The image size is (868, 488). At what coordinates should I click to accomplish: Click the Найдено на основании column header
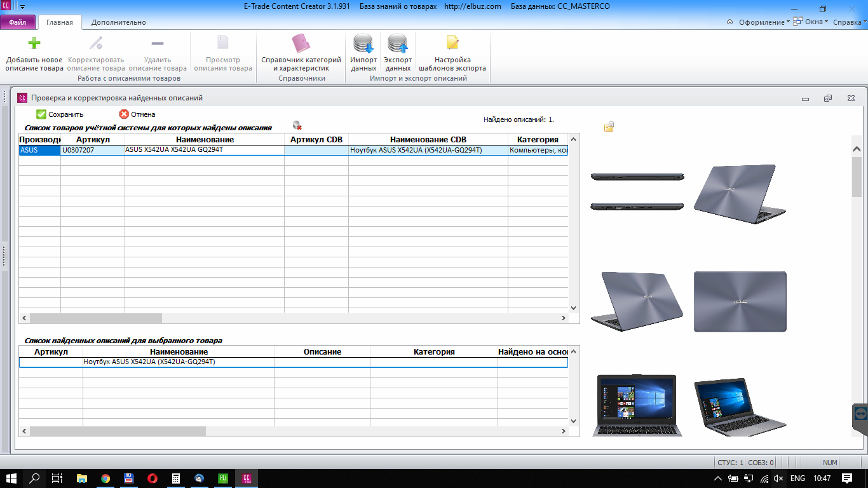(532, 351)
